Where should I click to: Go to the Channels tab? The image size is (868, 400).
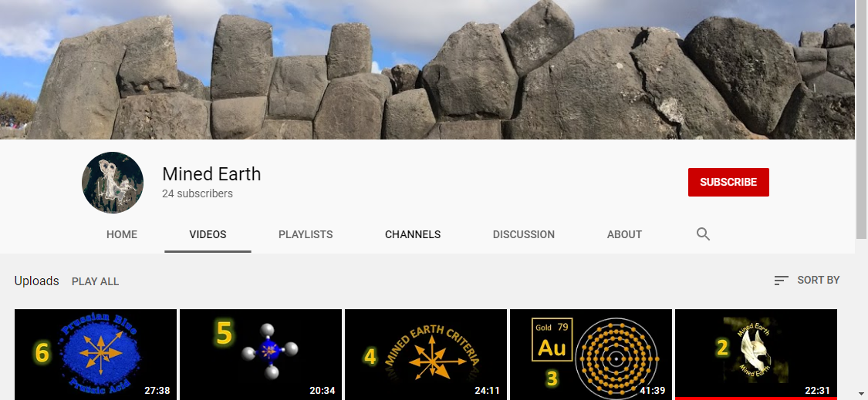pos(413,234)
